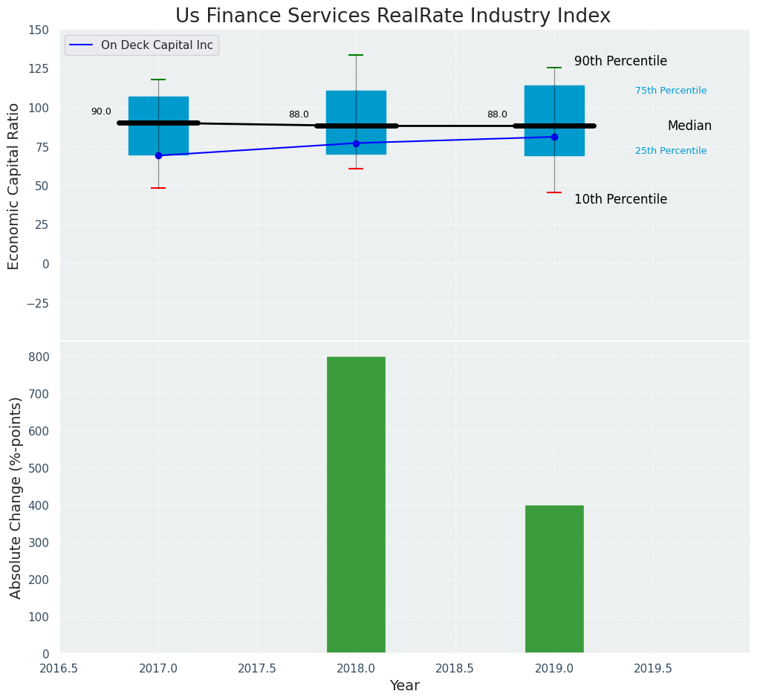Image resolution: width=757 pixels, height=700 pixels.
Task: Click the Absolute Change axis label
Action: coord(16,497)
